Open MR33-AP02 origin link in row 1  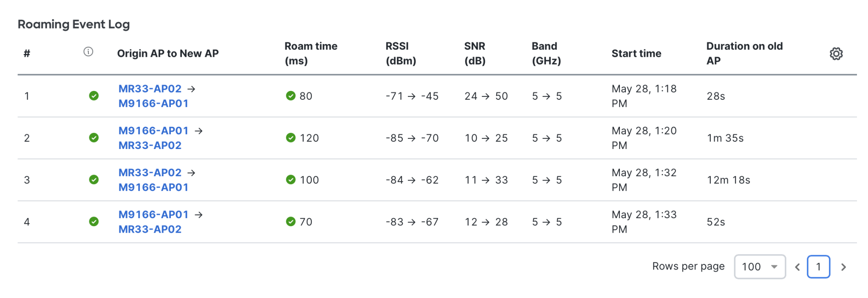[150, 89]
